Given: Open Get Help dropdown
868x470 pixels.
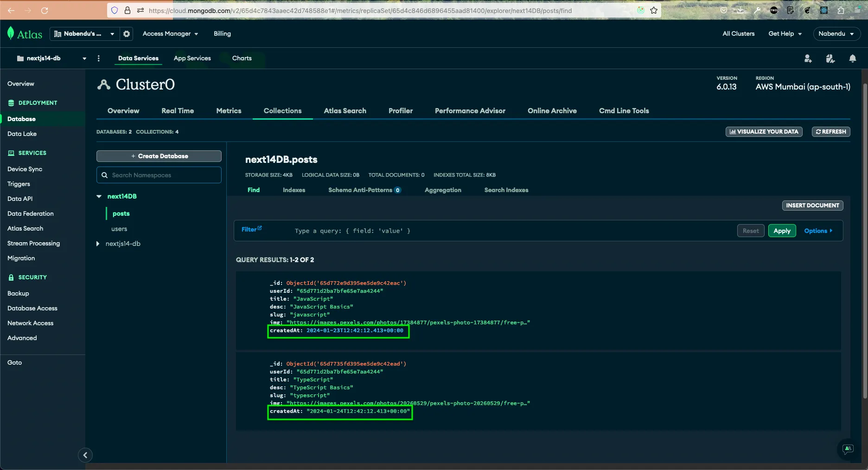Looking at the screenshot, I should (x=785, y=33).
